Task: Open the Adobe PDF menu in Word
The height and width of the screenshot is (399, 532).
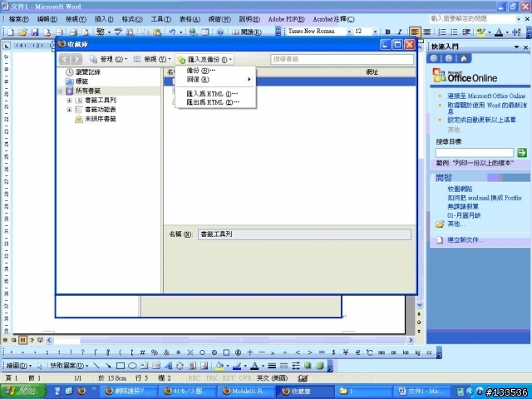Action: tap(286, 19)
